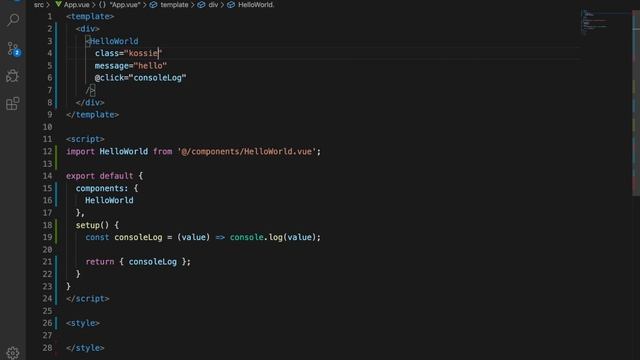Click the opening <template> tag on line 1

tap(90, 17)
